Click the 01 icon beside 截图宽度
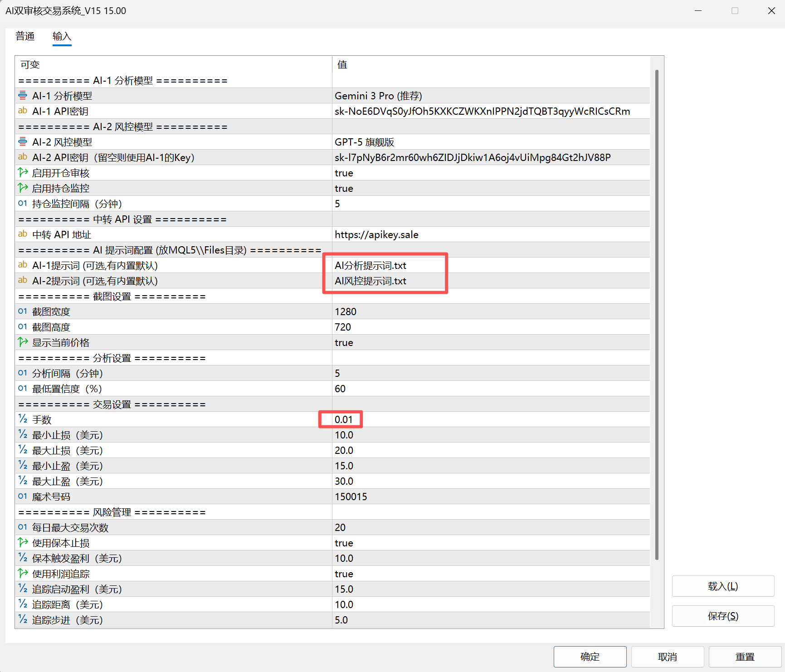Screen dimensions: 785x672 23,312
